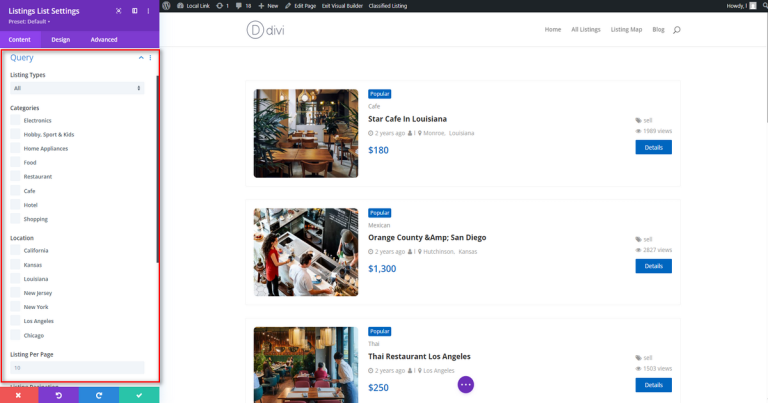
Task: Open the Local Link site menu
Action: coord(193,6)
